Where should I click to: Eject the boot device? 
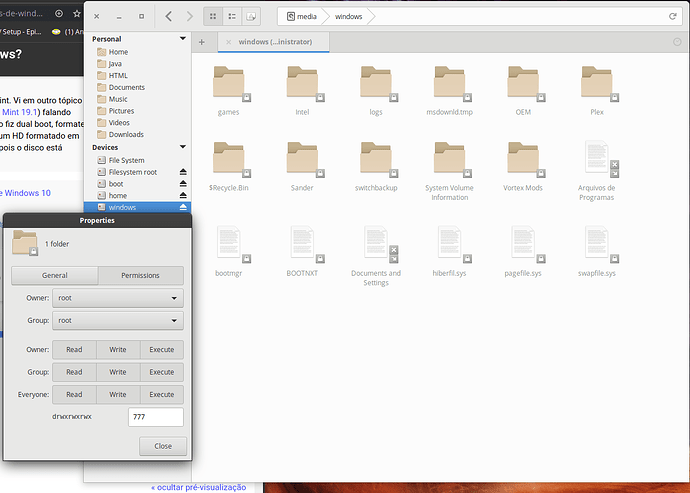(183, 184)
